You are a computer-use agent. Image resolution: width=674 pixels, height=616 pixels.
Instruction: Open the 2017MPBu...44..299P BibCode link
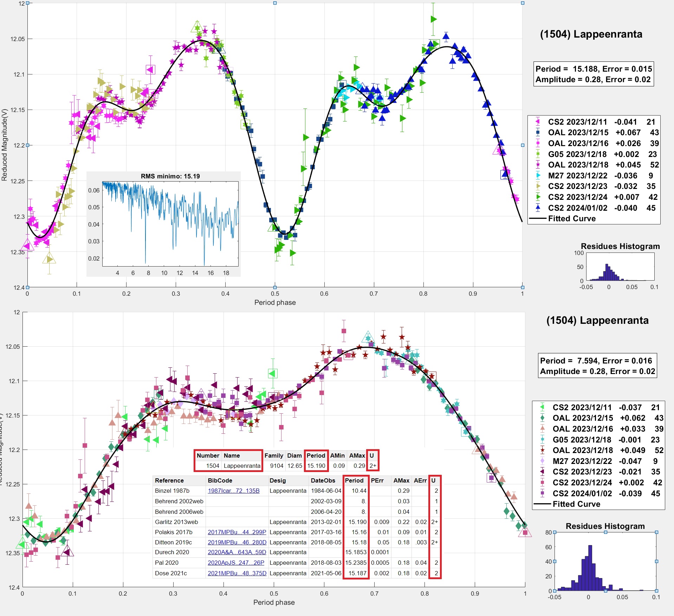coord(237,532)
